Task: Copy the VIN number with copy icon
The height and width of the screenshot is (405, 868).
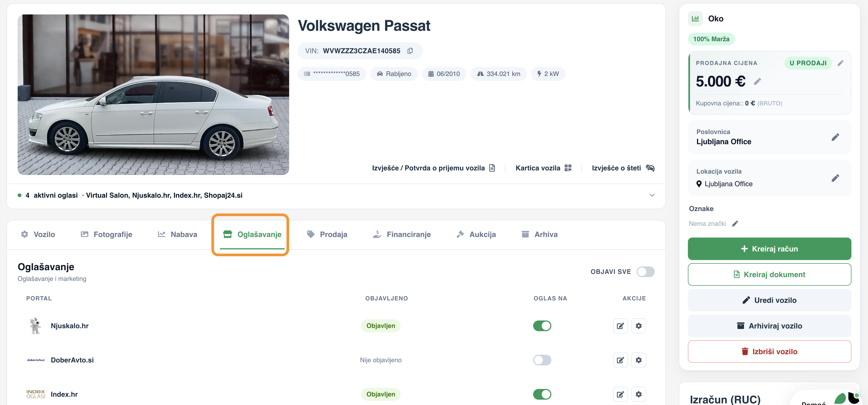Action: [410, 51]
